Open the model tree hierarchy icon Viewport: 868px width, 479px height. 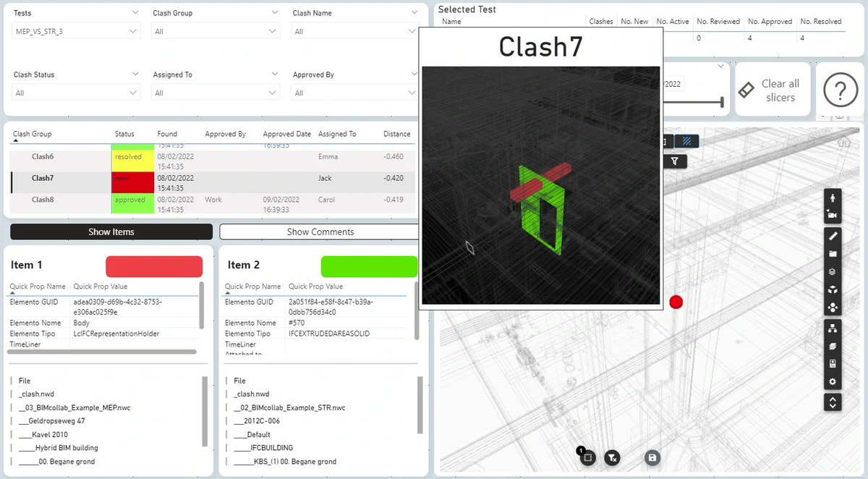[x=833, y=328]
